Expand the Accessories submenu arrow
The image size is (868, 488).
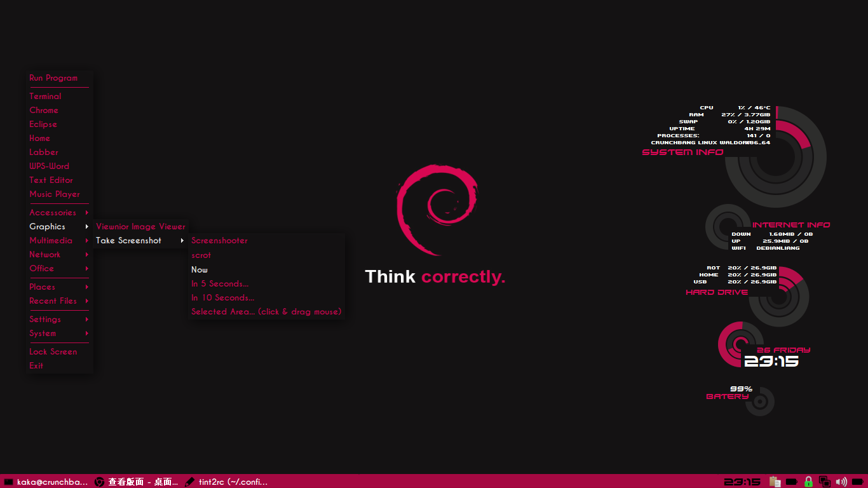pos(87,213)
